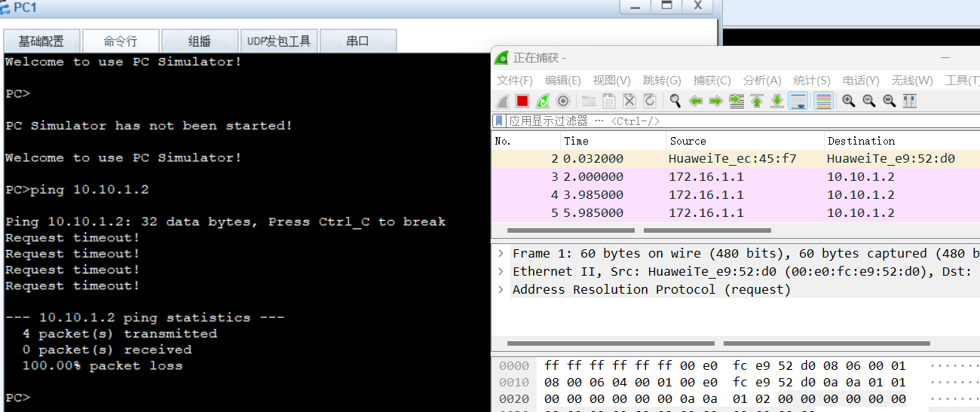Click hex dump row offset 0010
Viewport: 980px width, 412px height.
(x=514, y=383)
